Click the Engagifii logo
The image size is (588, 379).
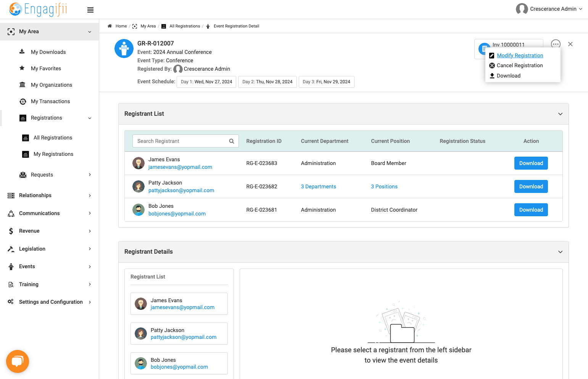tap(38, 9)
